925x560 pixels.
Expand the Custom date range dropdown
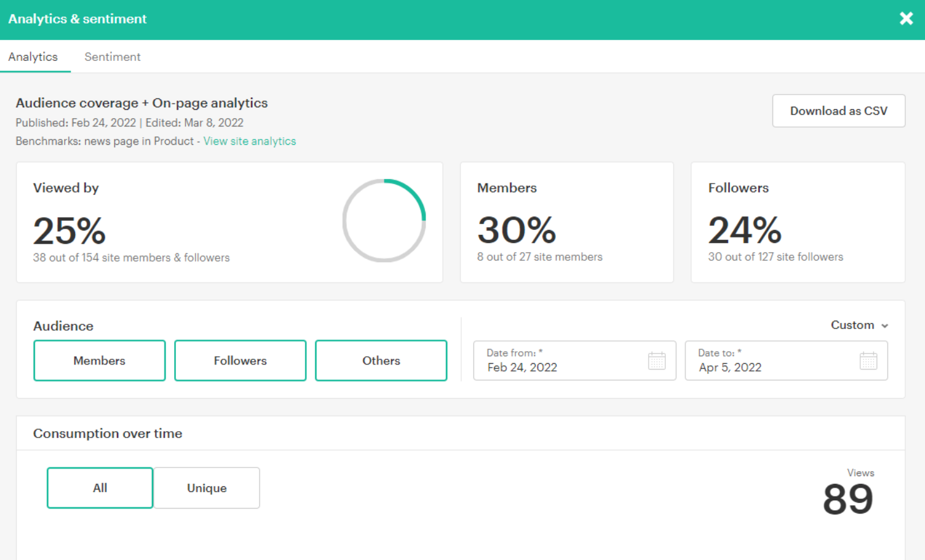[x=859, y=325]
